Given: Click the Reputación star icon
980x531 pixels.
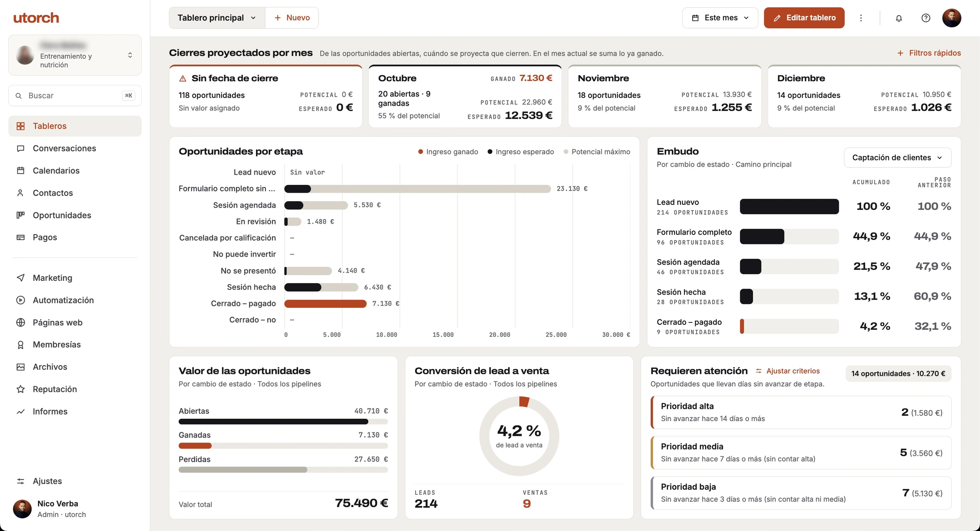Looking at the screenshot, I should [20, 389].
